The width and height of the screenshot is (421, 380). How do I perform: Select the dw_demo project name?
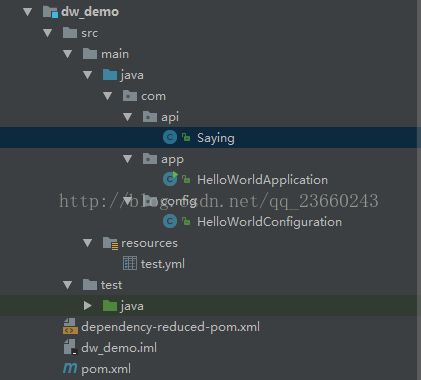[x=90, y=12]
